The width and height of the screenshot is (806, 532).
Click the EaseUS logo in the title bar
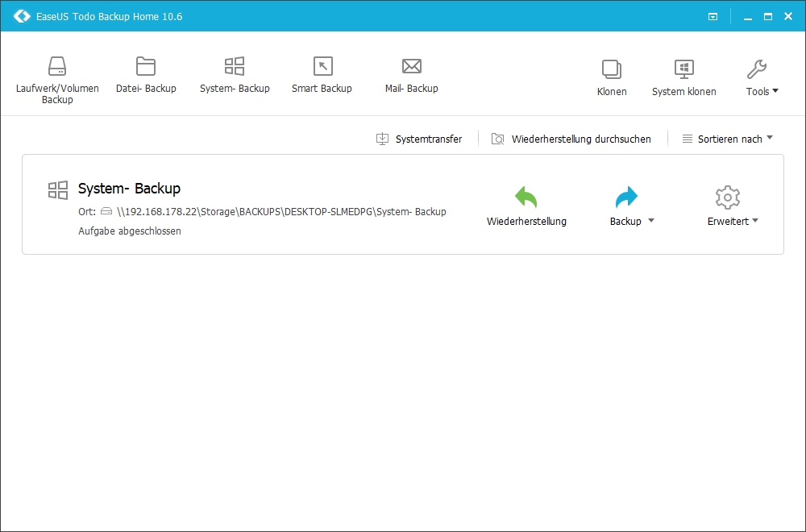[x=22, y=16]
